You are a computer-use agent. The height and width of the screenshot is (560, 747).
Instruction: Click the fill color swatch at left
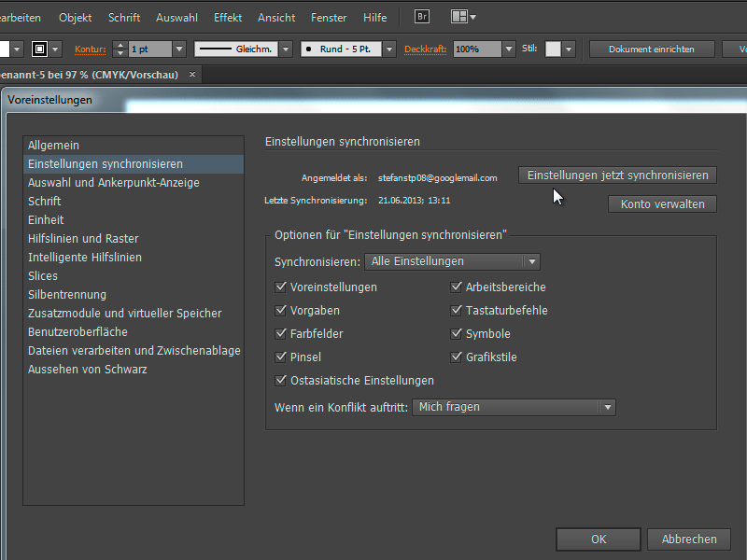5,49
